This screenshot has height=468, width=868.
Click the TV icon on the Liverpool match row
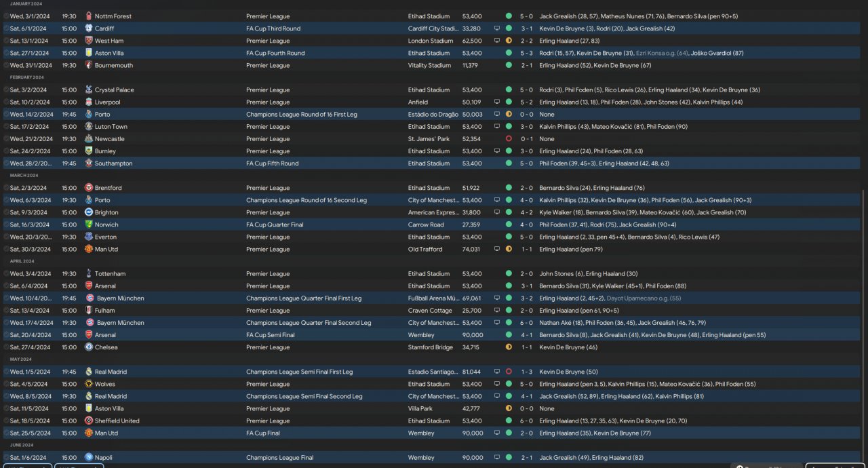pos(497,102)
